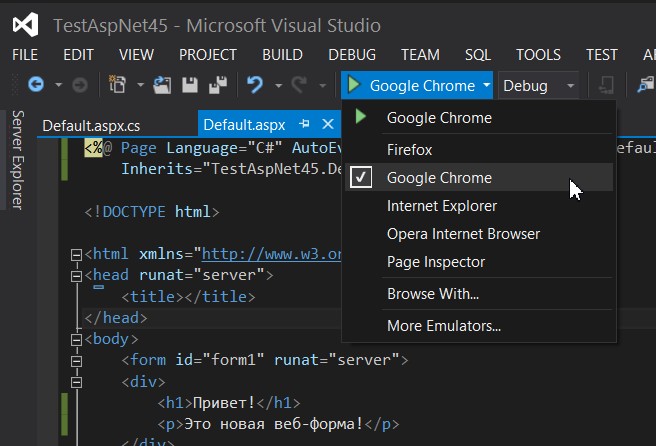656x446 pixels.
Task: Open the Redo history dropdown arrow
Action: pos(322,86)
